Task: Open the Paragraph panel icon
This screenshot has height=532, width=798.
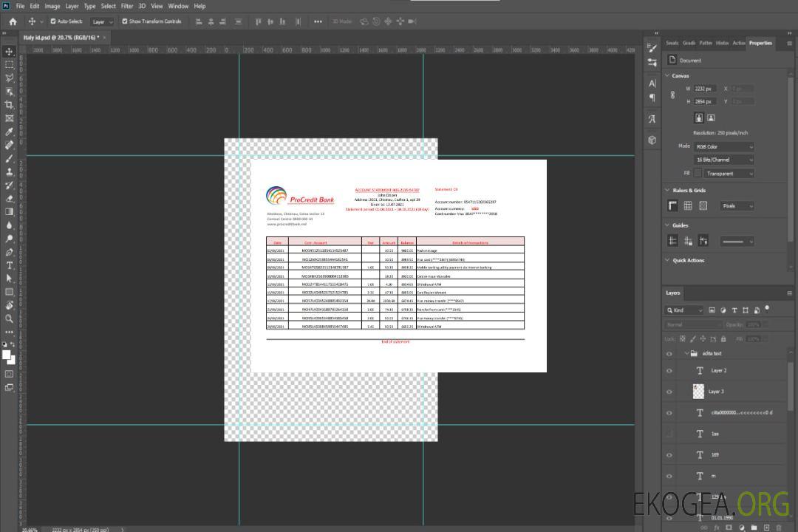Action: 652,98
